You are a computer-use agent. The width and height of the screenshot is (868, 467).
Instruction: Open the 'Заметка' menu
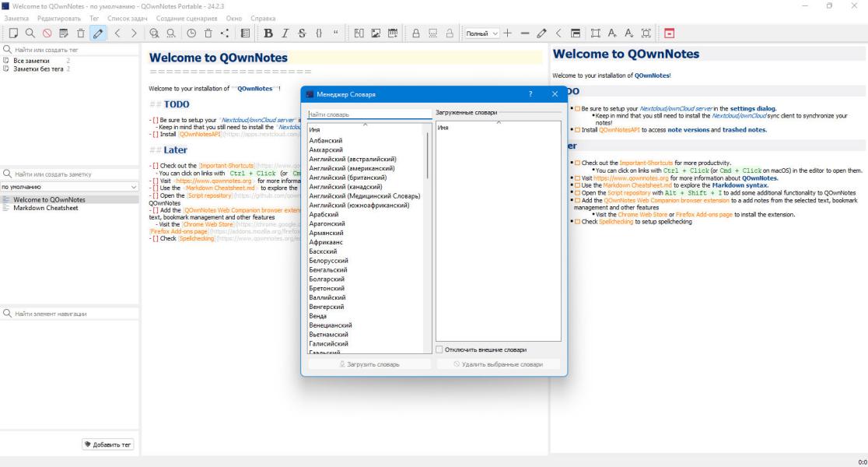click(x=16, y=18)
